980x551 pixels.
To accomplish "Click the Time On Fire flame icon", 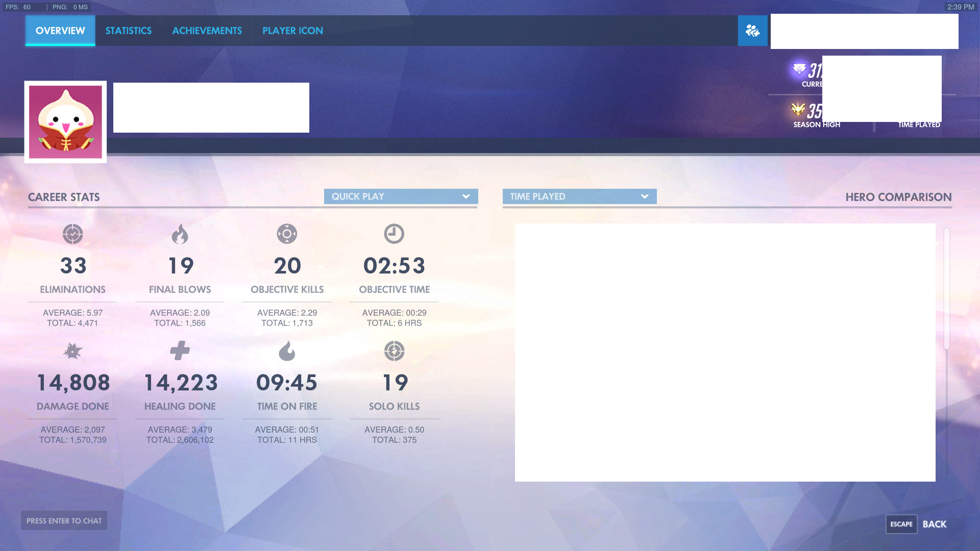I will point(287,351).
